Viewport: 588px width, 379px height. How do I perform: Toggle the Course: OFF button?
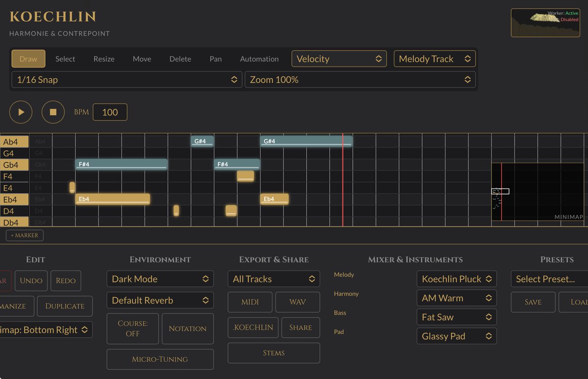tap(133, 329)
